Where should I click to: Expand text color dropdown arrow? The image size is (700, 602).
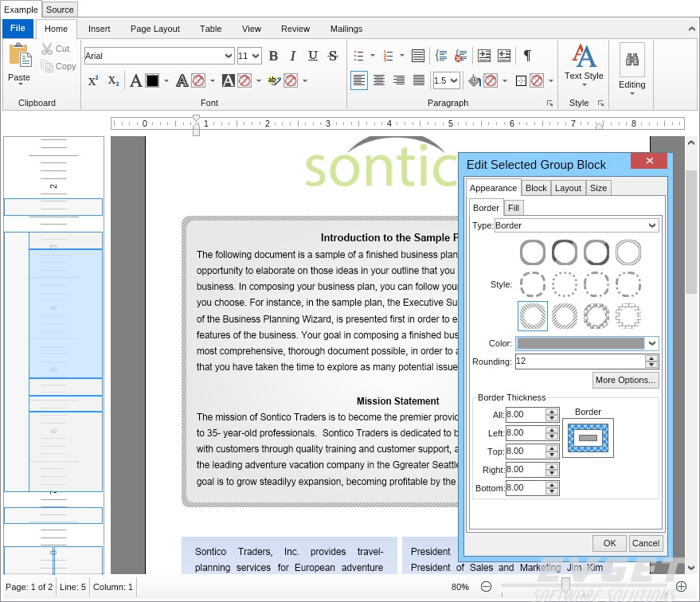click(166, 80)
